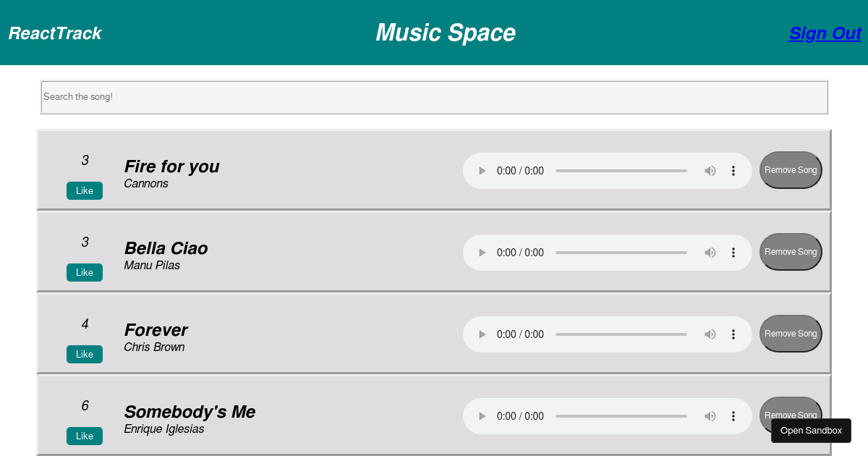The height and width of the screenshot is (456, 868).
Task: Mute the volume on Fire for you
Action: click(x=710, y=171)
